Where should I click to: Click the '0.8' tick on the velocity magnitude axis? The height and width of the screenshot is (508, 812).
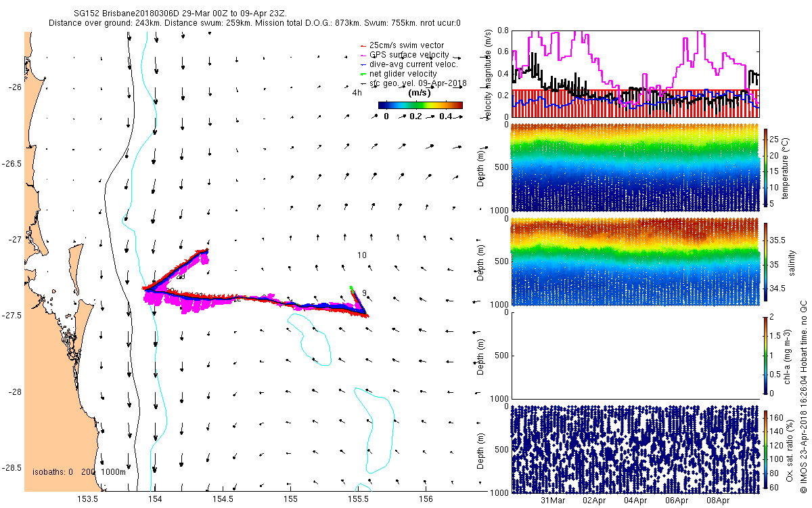pyautogui.click(x=503, y=31)
